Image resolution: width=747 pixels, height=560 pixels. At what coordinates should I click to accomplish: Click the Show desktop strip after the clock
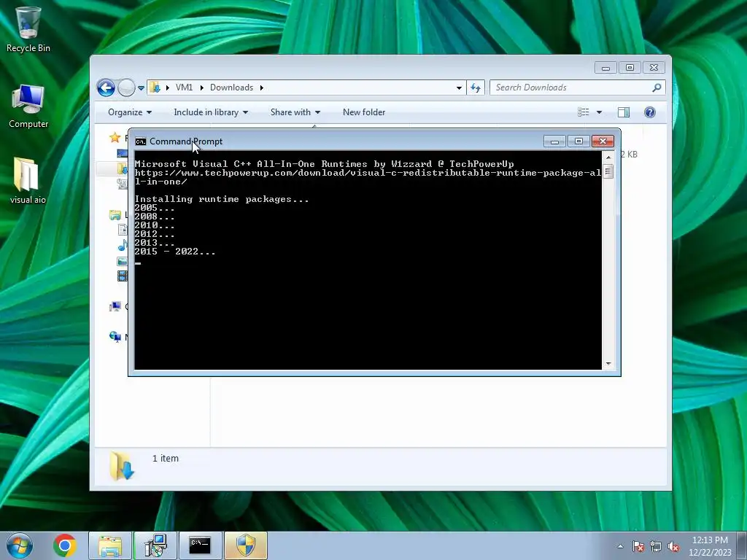click(741, 545)
